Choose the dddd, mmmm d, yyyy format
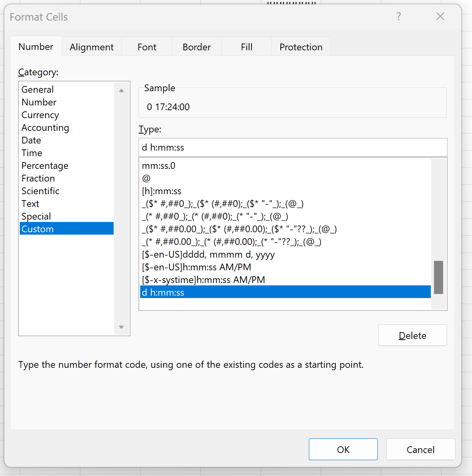Image resolution: width=472 pixels, height=476 pixels. (x=208, y=254)
